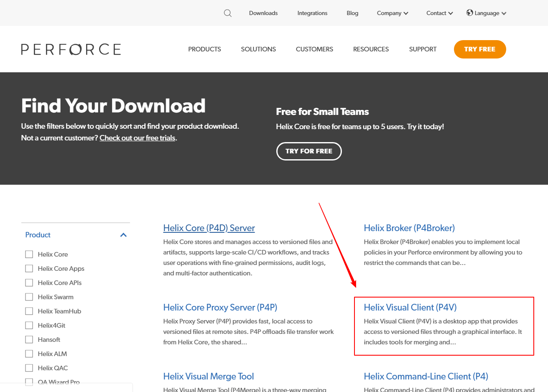The image size is (548, 392).
Task: Click the Perforce logo
Action: pyautogui.click(x=71, y=49)
